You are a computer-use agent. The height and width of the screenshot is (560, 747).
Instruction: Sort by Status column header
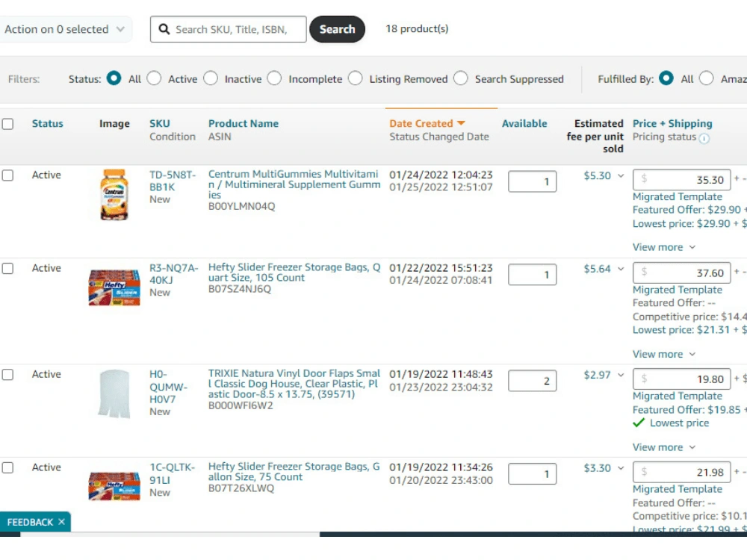click(x=48, y=123)
